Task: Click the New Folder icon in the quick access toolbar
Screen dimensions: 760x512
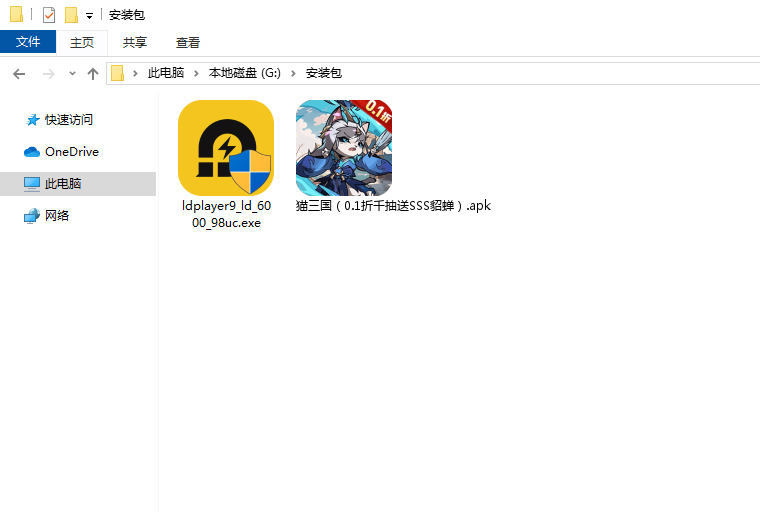Action: pyautogui.click(x=71, y=15)
